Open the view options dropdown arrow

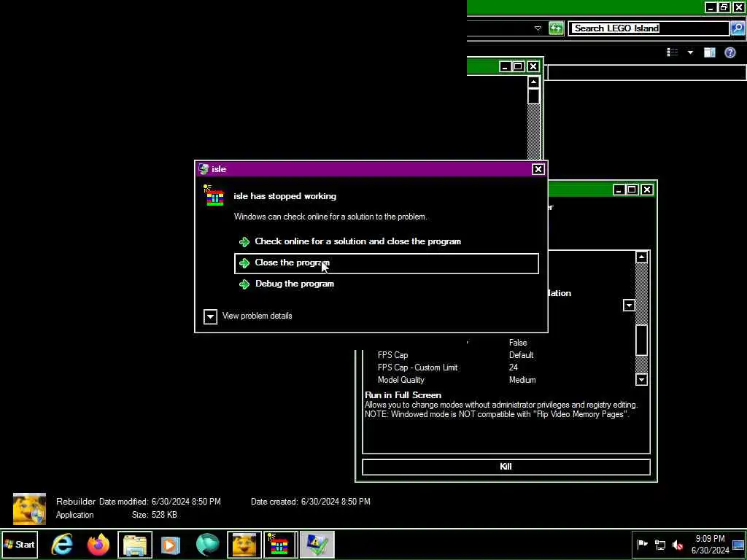pyautogui.click(x=690, y=52)
